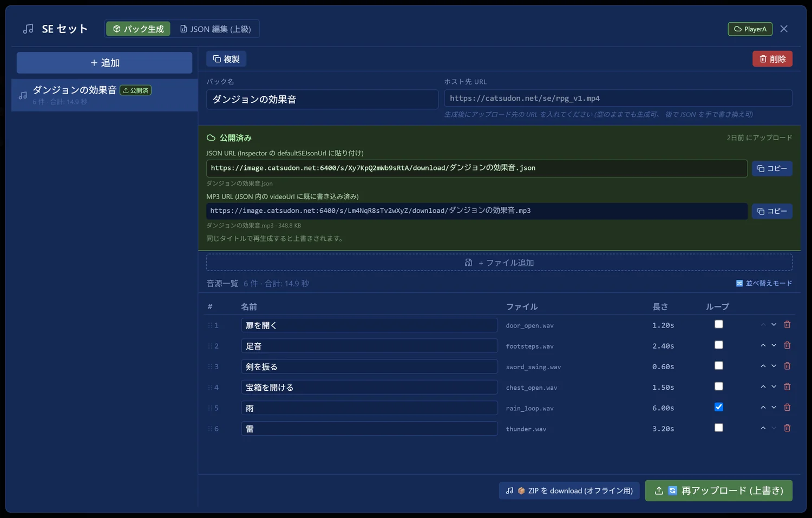Delete the 雨 sound row
812x518 pixels.
[787, 408]
